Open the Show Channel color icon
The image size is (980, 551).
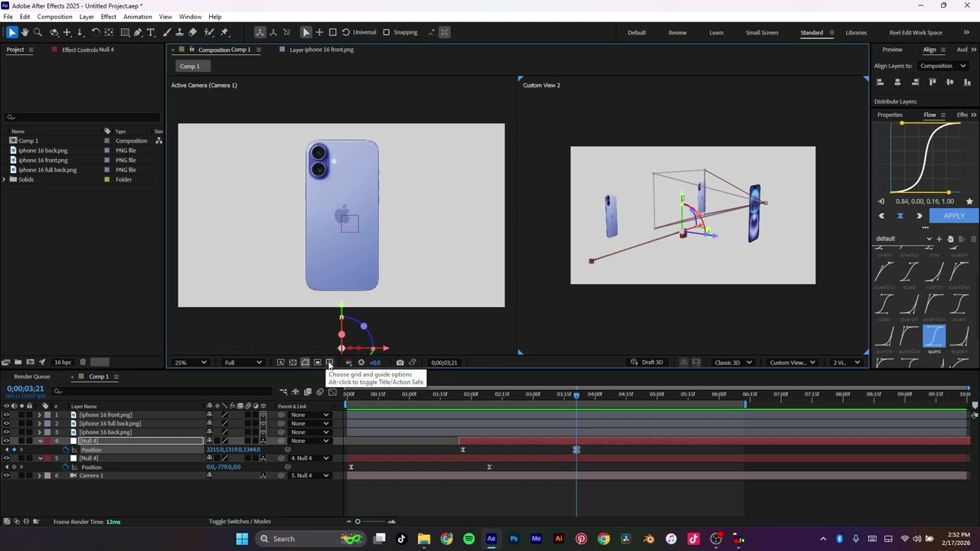pyautogui.click(x=349, y=363)
